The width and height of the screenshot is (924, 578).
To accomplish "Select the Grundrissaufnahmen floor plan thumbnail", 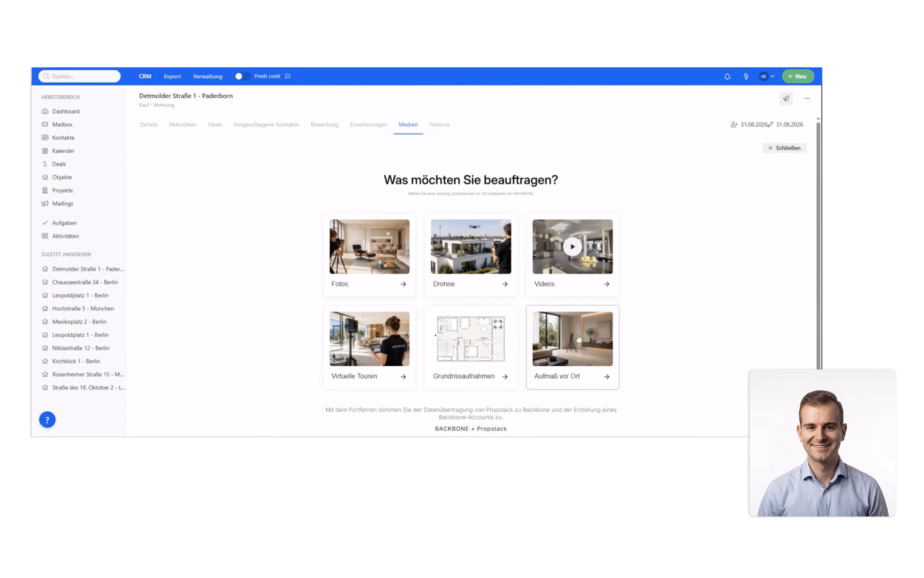I will 471,339.
